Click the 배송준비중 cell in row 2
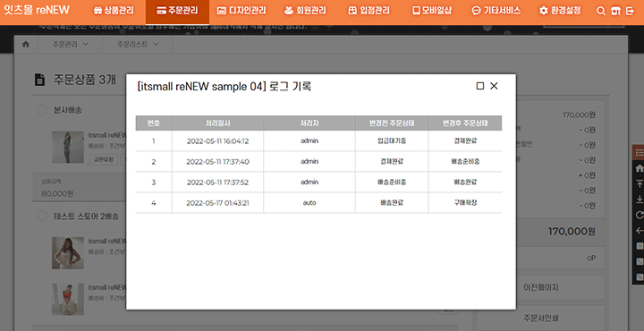 465,162
